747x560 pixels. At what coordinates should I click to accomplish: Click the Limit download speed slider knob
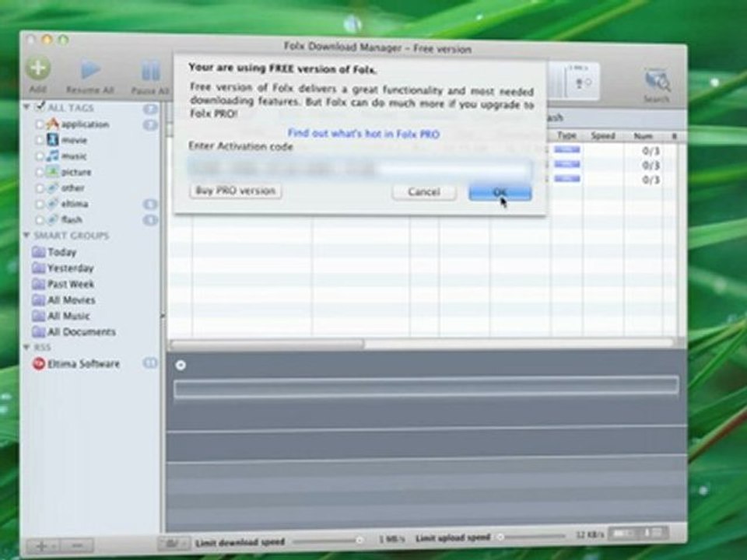pyautogui.click(x=359, y=540)
